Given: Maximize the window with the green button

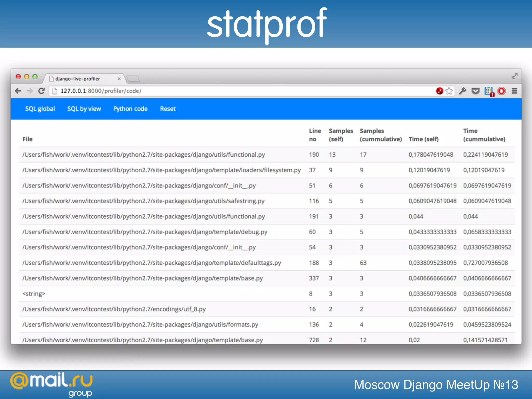Looking at the screenshot, I should (35, 77).
